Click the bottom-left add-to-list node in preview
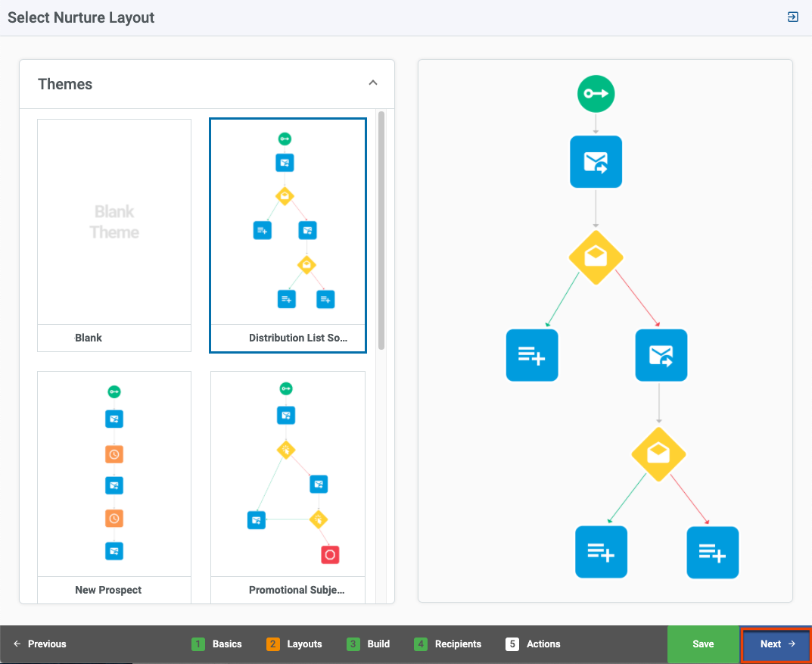This screenshot has height=664, width=812. pos(601,553)
